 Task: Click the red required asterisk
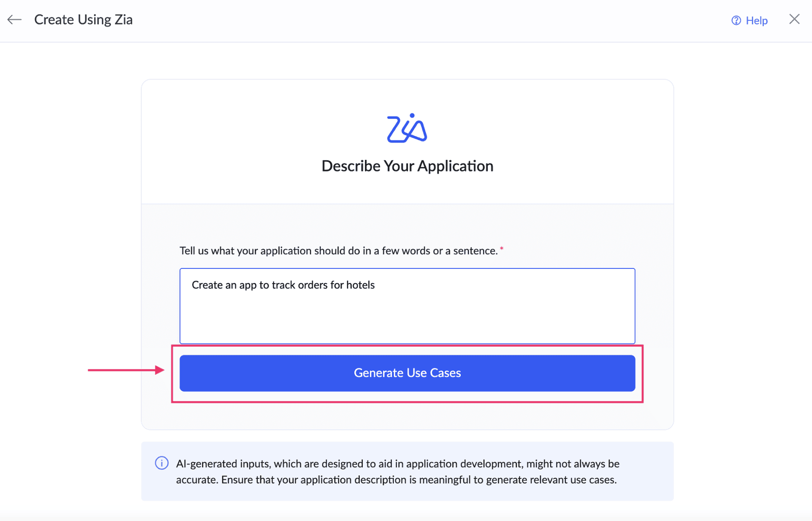(501, 249)
